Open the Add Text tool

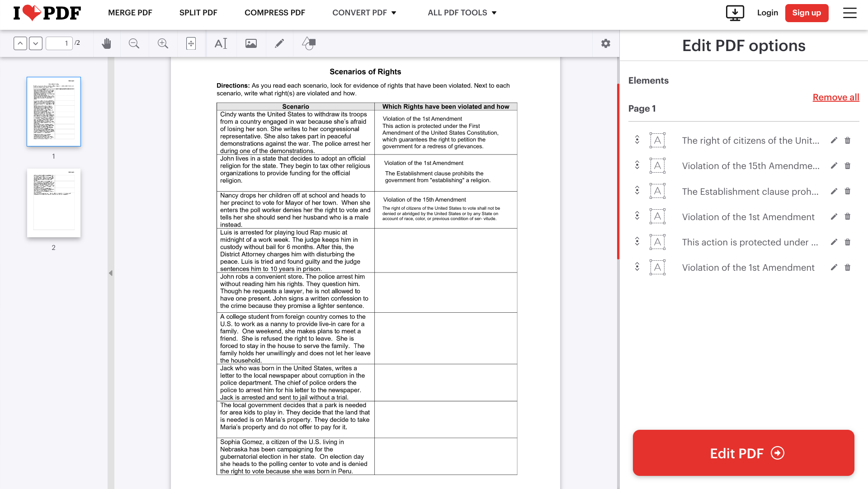click(221, 43)
